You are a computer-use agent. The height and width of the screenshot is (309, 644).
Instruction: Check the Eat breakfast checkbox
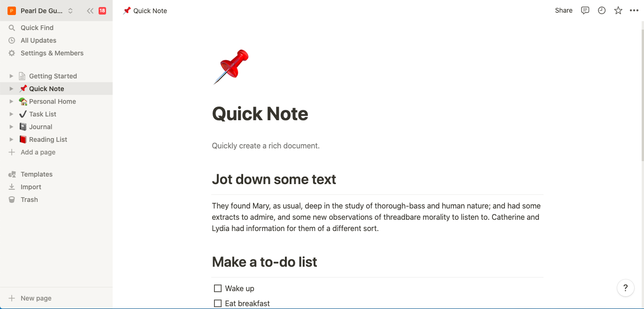218,303
